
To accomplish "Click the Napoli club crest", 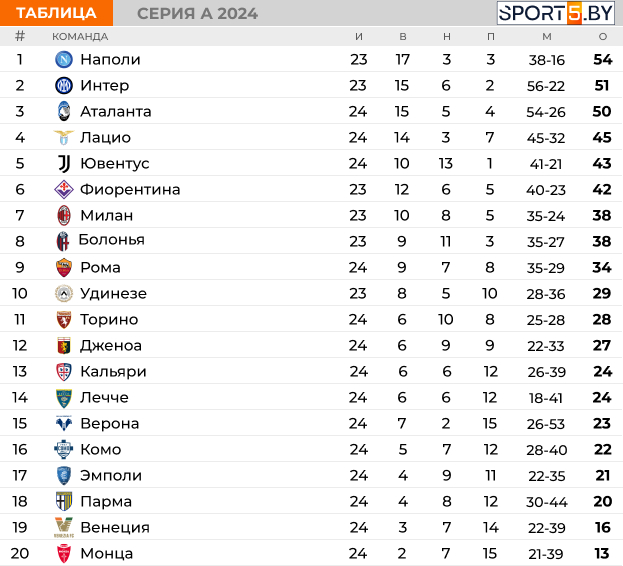I will [64, 60].
